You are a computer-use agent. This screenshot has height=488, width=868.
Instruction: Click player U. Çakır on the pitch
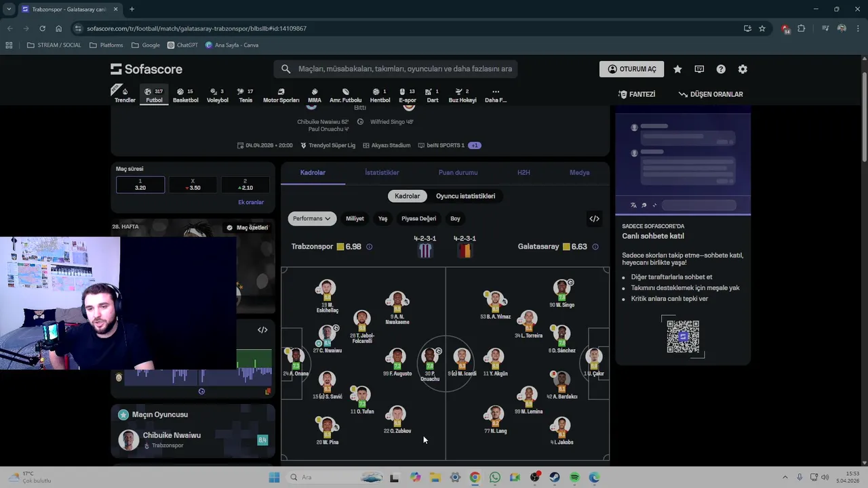(x=594, y=363)
